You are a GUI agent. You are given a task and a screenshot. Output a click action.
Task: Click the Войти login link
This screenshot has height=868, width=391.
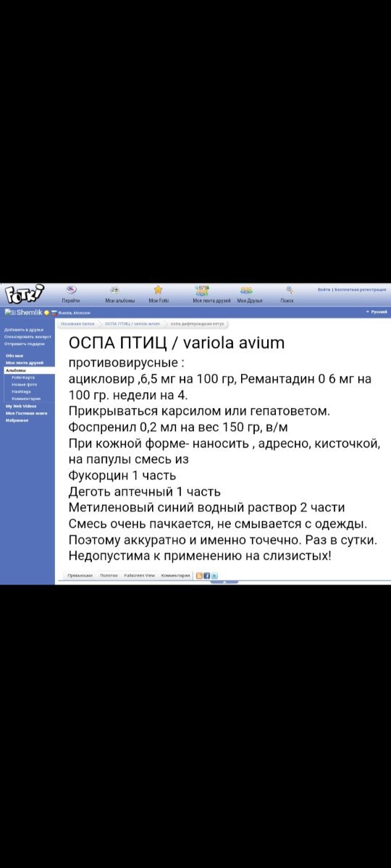tap(324, 289)
